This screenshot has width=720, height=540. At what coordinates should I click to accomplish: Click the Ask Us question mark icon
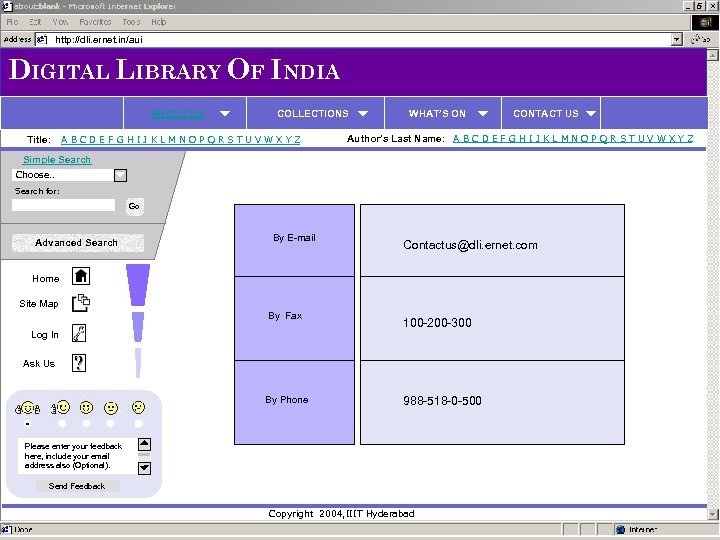79,363
